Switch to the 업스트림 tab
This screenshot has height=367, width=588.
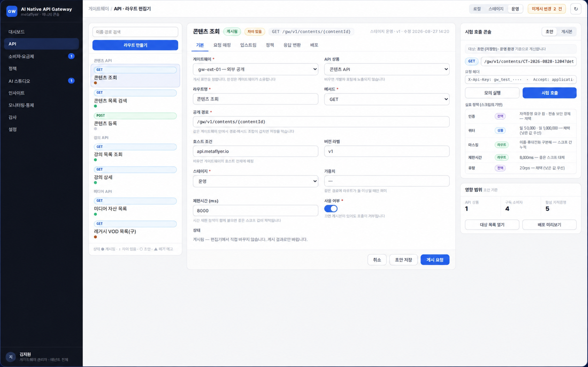[x=248, y=45]
